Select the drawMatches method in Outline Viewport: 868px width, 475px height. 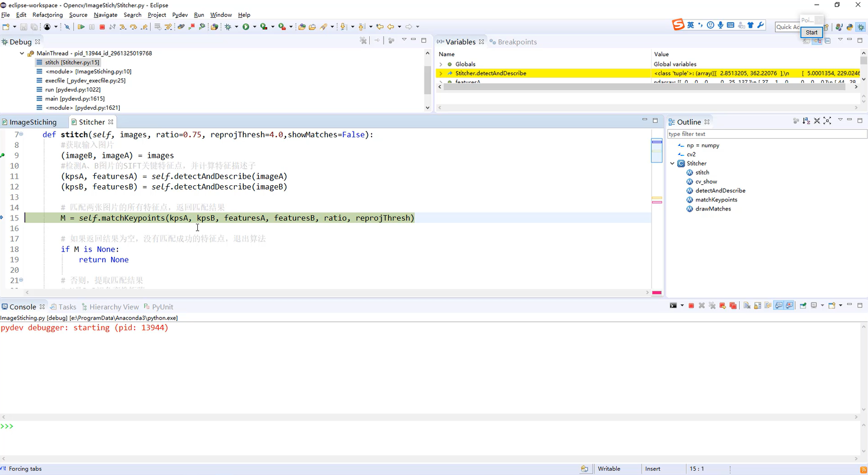[708, 209]
